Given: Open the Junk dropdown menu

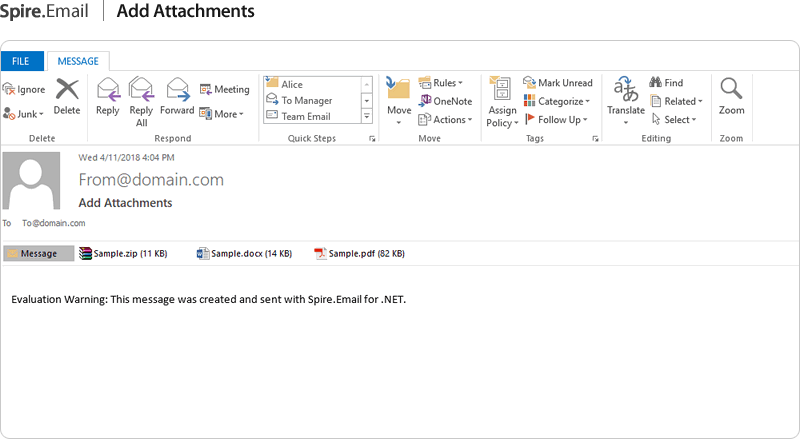Looking at the screenshot, I should [x=24, y=114].
